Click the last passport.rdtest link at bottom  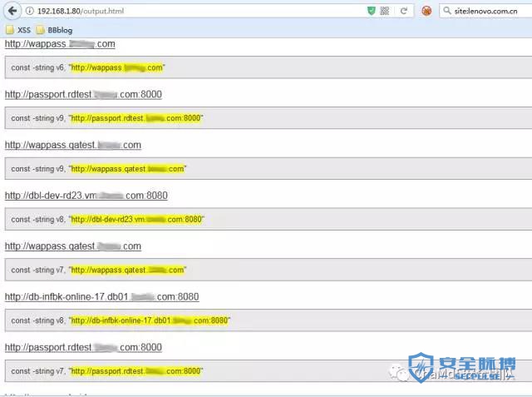pos(83,347)
